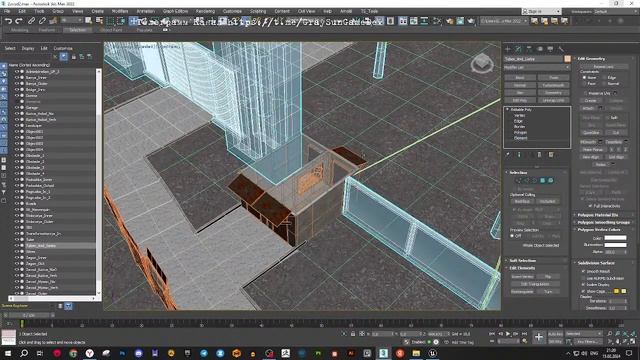Screen dimensions: 640x360
Task: Open the Display command panel tab
Action: click(x=550, y=49)
